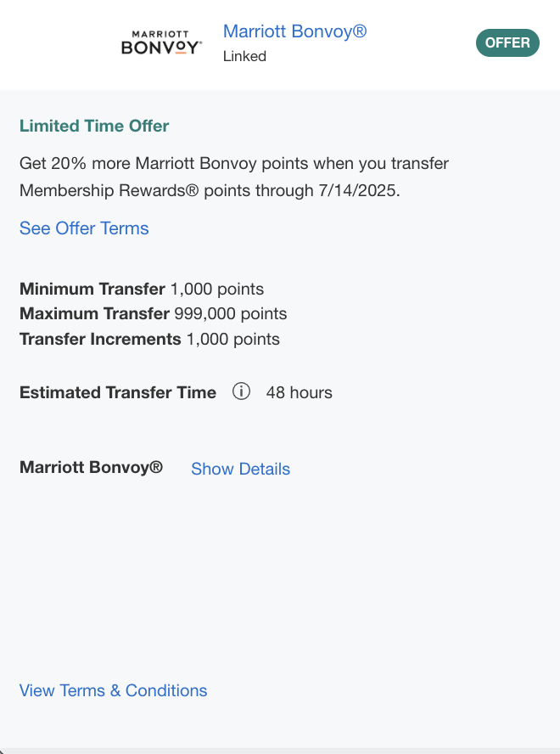Image resolution: width=560 pixels, height=754 pixels.
Task: Select the green OFFER badge
Action: pos(507,42)
